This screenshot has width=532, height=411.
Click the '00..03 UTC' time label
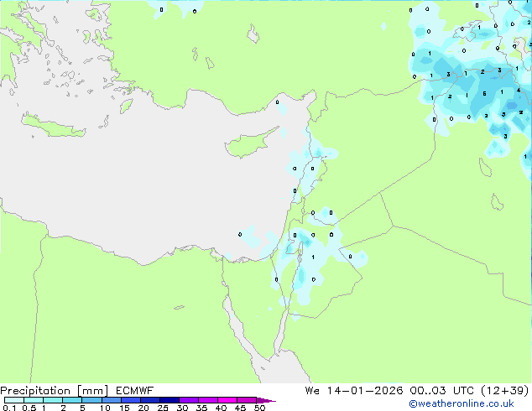pos(443,391)
